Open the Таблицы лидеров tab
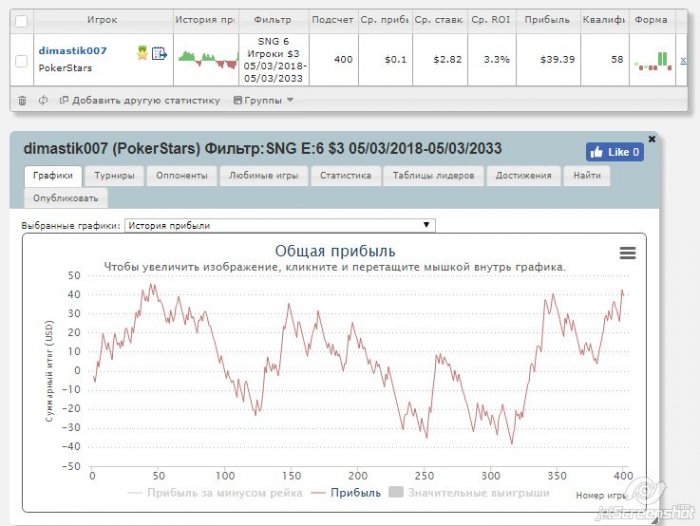The image size is (700, 526). pyautogui.click(x=433, y=175)
